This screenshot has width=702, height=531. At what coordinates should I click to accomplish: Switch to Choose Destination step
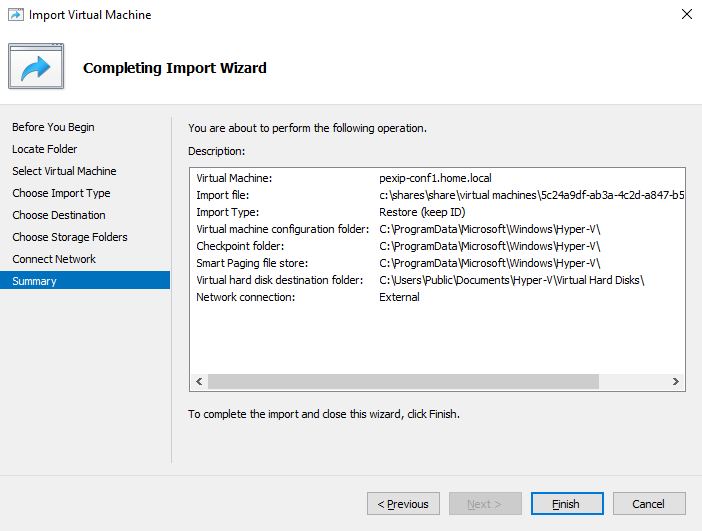59,215
